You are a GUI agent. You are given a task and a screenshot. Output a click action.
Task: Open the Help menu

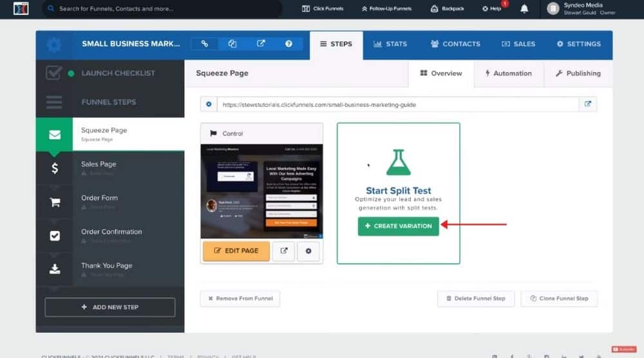coord(492,8)
